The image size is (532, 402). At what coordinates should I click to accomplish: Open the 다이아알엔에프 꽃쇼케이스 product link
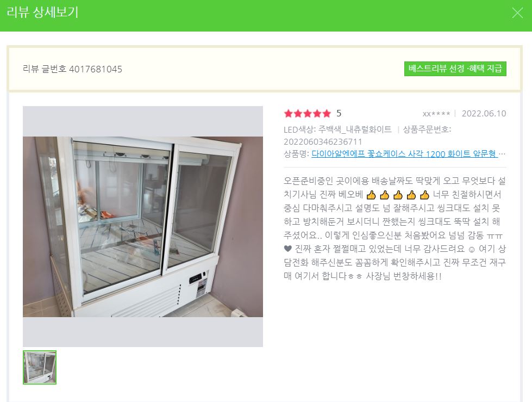pos(404,154)
